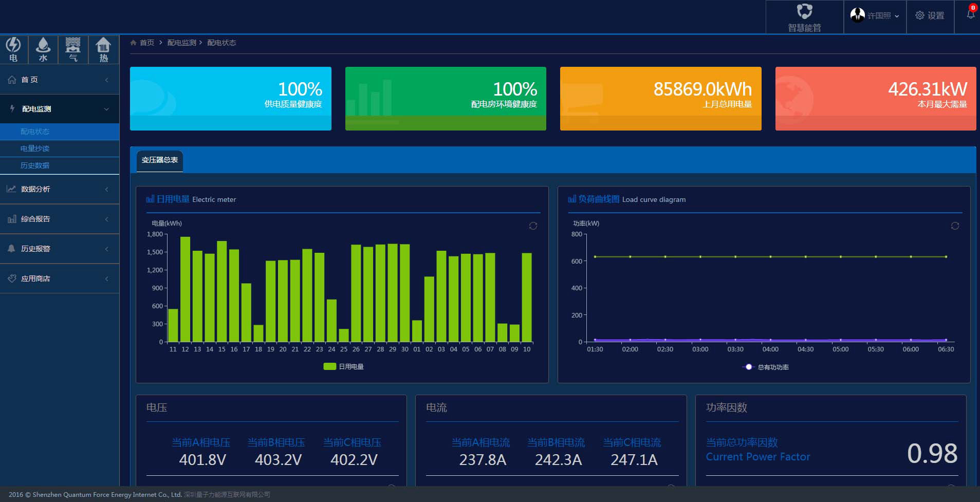Toggle the 日用电量 legend series

pos(343,366)
